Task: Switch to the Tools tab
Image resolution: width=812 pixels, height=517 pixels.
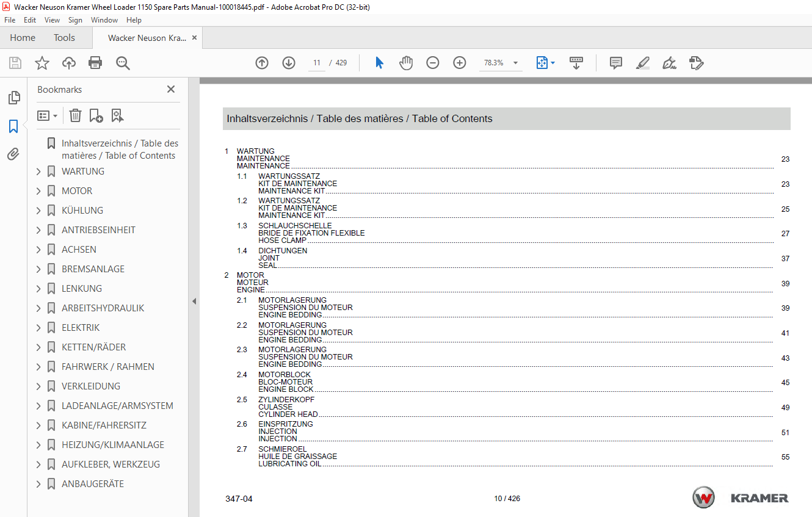Action: click(64, 38)
